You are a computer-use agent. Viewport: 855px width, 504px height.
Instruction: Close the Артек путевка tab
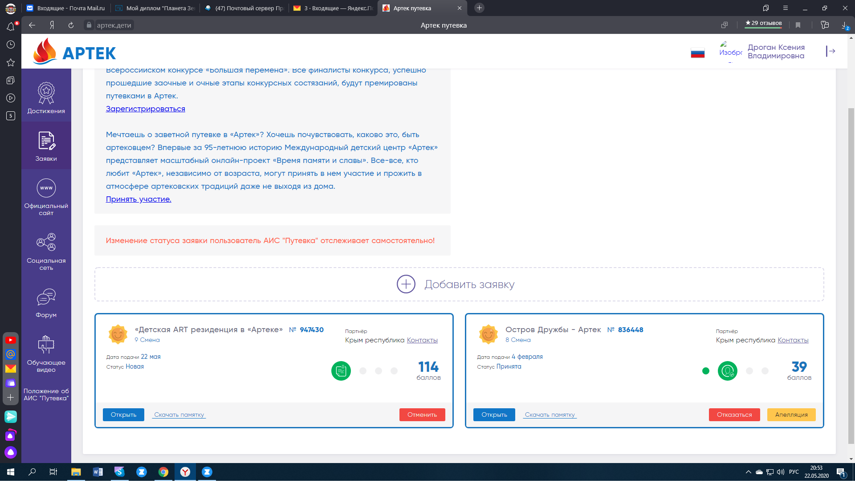pyautogui.click(x=460, y=8)
